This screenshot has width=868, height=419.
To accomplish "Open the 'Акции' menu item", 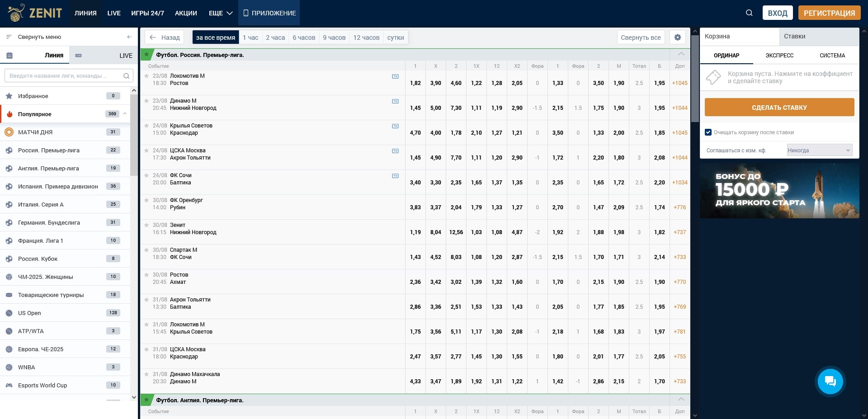I will coord(186,13).
